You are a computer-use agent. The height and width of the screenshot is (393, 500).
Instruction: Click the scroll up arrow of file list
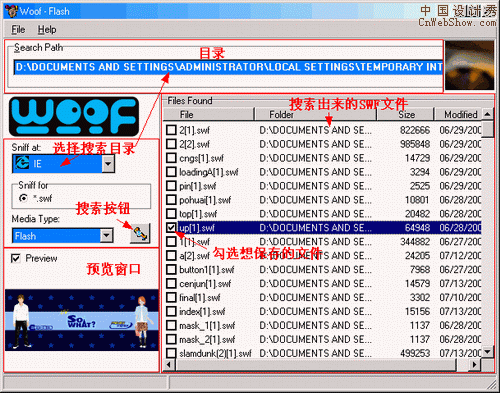tap(488, 114)
